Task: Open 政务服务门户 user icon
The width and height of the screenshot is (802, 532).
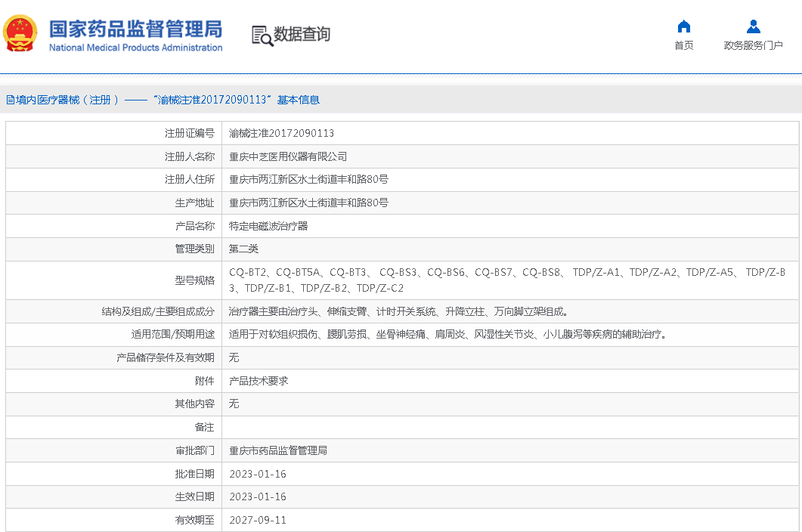Action: tap(754, 26)
